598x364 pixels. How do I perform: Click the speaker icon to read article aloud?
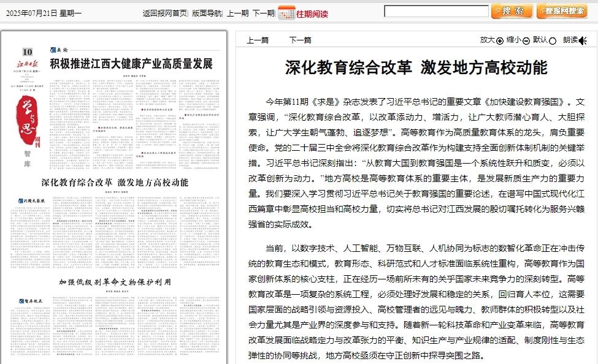(583, 40)
